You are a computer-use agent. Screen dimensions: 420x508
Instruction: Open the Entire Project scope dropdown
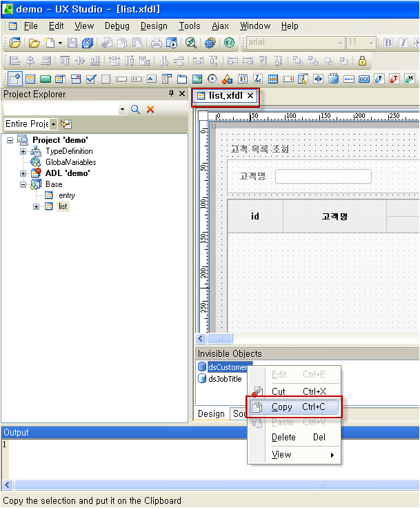53,124
